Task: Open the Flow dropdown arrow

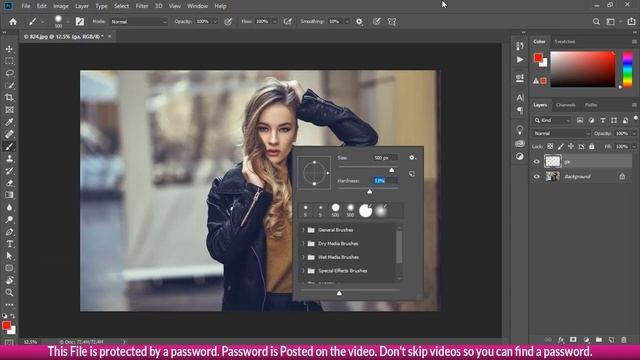Action: coord(274,22)
